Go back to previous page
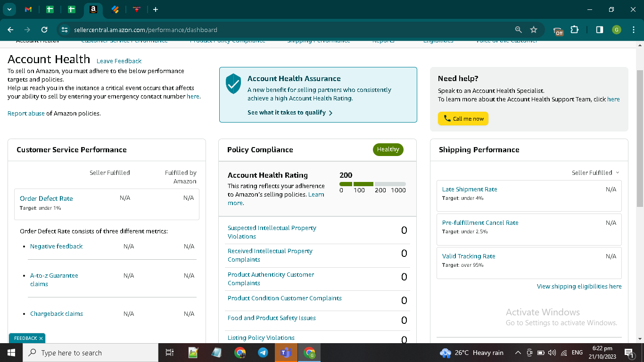The height and width of the screenshot is (362, 644). click(x=10, y=30)
